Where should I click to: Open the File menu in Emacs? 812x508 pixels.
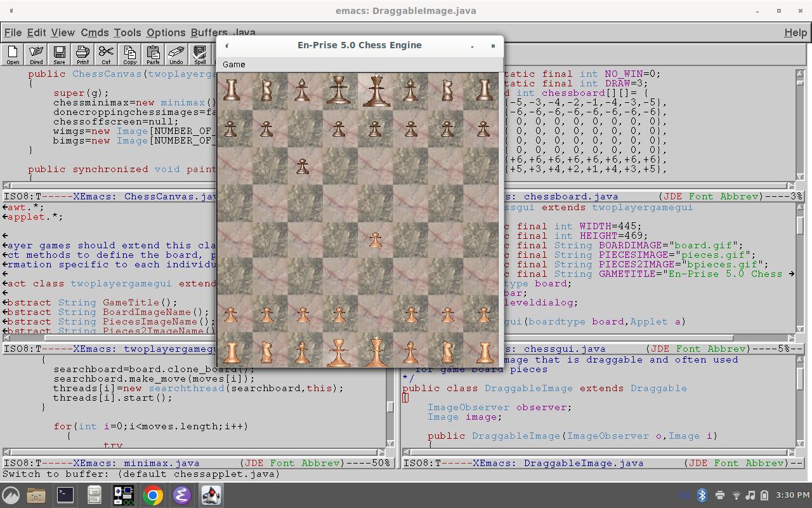(13, 32)
